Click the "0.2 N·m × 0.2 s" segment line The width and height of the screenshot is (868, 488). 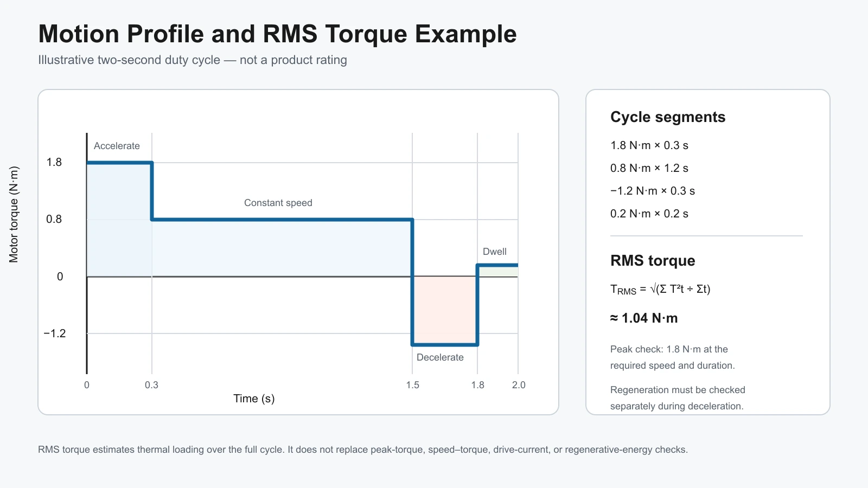point(649,214)
